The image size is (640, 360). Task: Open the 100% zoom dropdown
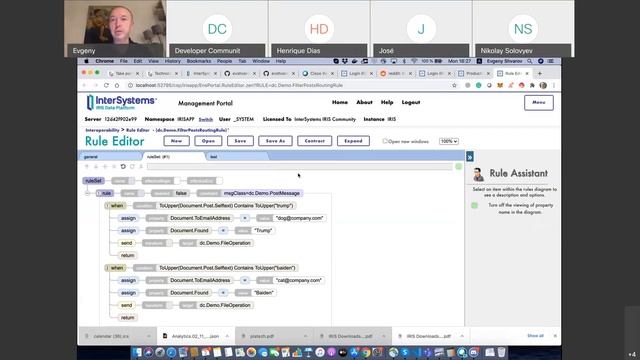tap(449, 141)
